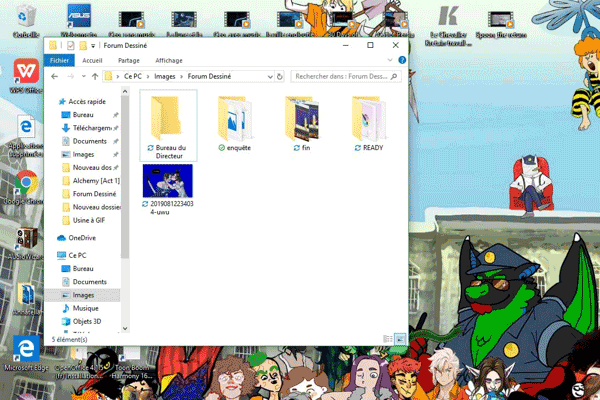This screenshot has width=600, height=400.
Task: Open Alchemy [Act 1] folder in sidebar
Action: (x=96, y=181)
